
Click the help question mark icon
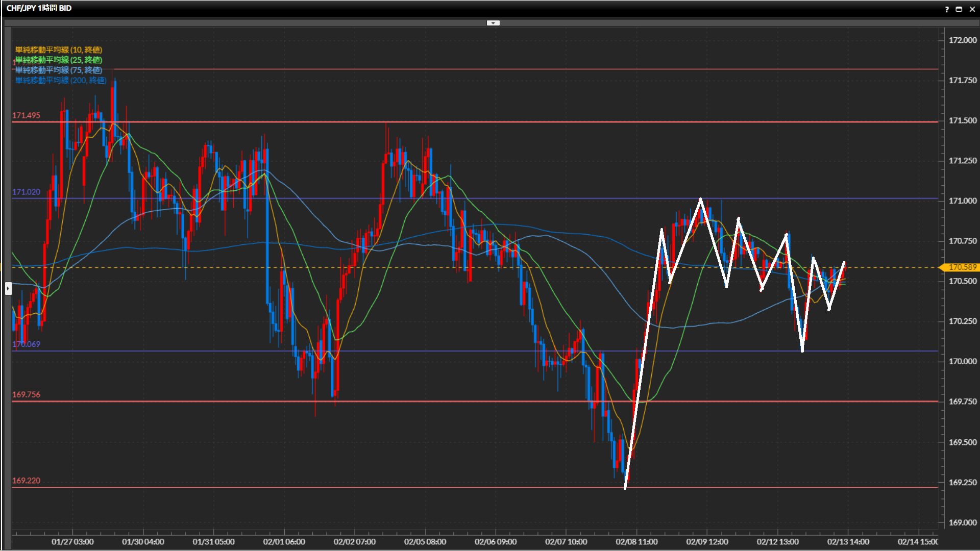pos(947,9)
